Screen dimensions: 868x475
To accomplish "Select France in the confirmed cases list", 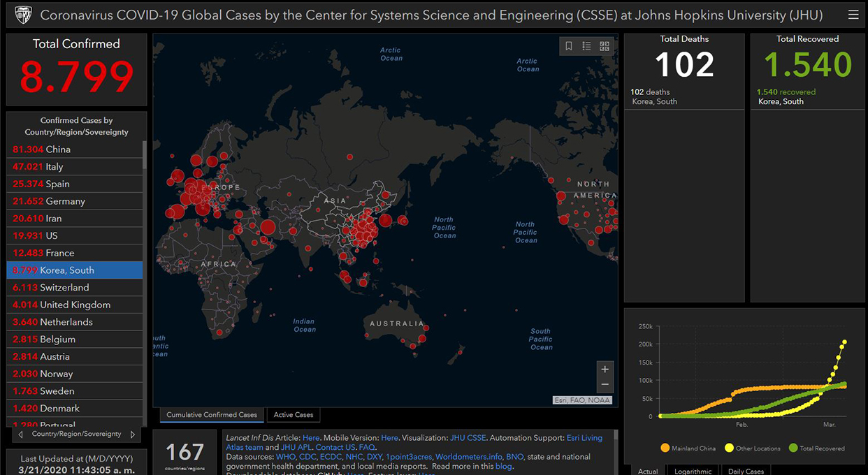I will [75, 253].
